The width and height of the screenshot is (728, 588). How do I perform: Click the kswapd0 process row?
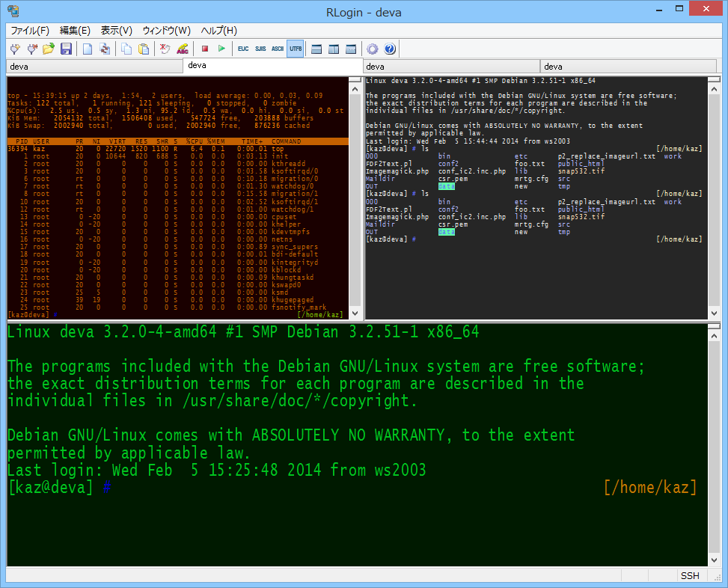(x=178, y=285)
